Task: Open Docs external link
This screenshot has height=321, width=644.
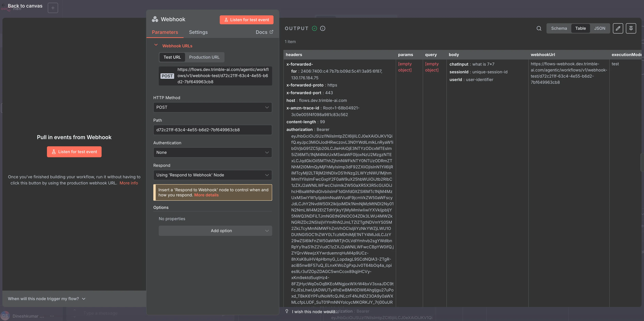Action: coord(264,32)
